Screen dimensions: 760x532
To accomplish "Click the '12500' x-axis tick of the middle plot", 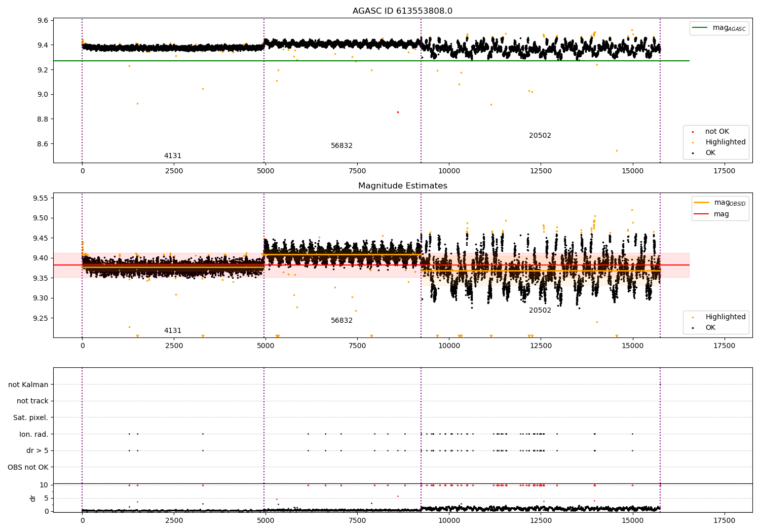I will tap(541, 346).
